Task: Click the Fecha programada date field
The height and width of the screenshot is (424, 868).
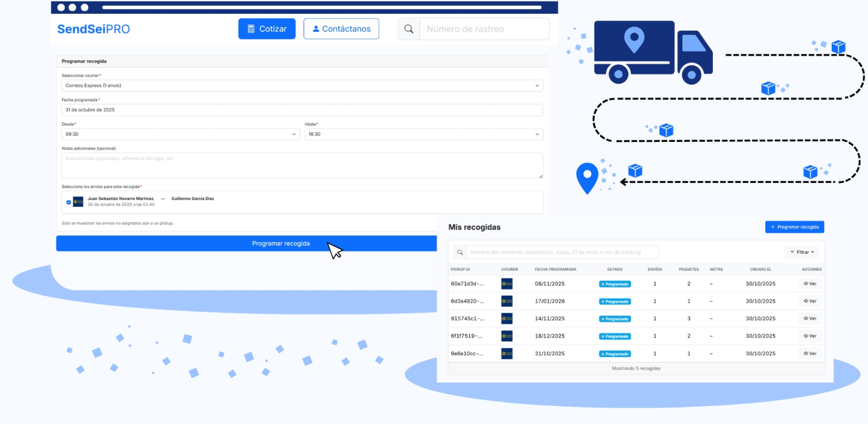Action: click(x=302, y=110)
